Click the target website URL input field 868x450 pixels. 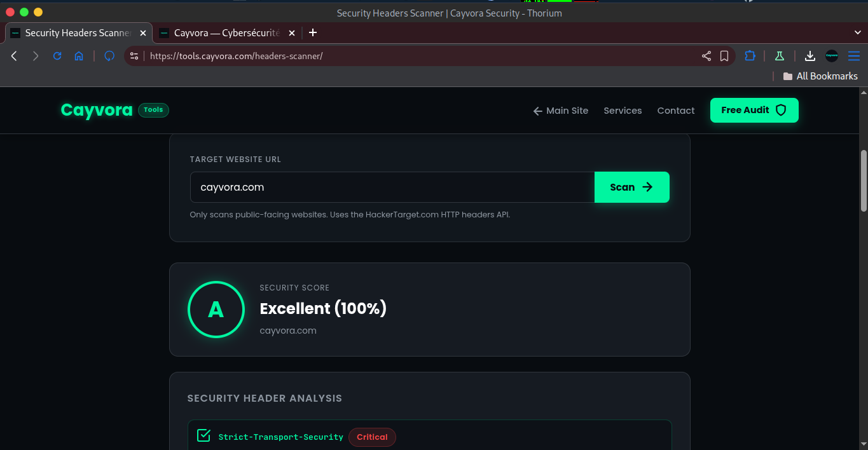click(392, 187)
